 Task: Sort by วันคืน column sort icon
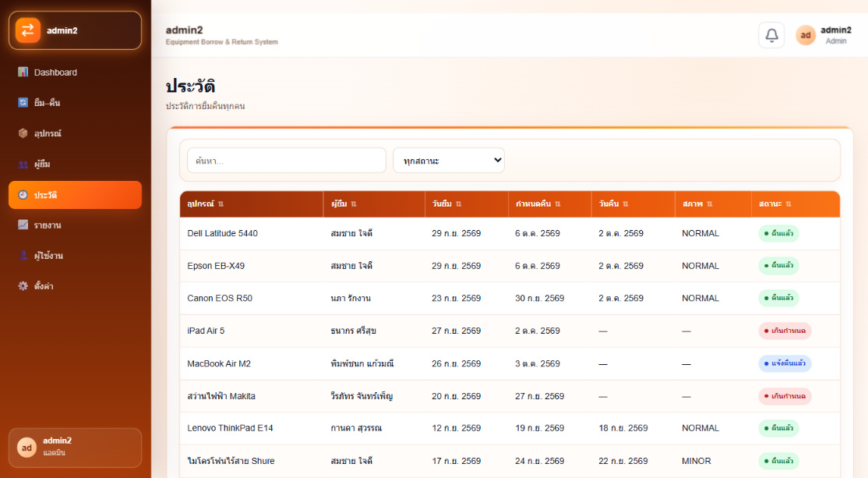[626, 204]
